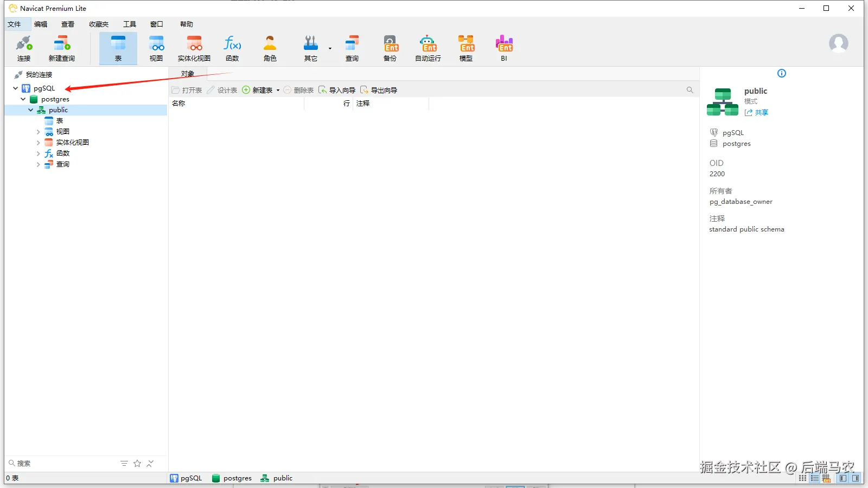The image size is (868, 488).
Task: Select the postgres database in the tree
Action: pos(55,99)
